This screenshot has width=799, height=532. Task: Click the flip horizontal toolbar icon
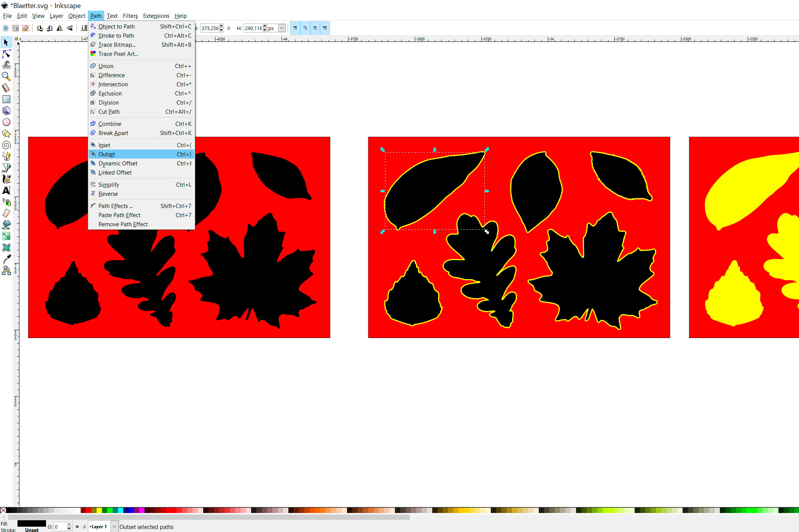coord(60,28)
